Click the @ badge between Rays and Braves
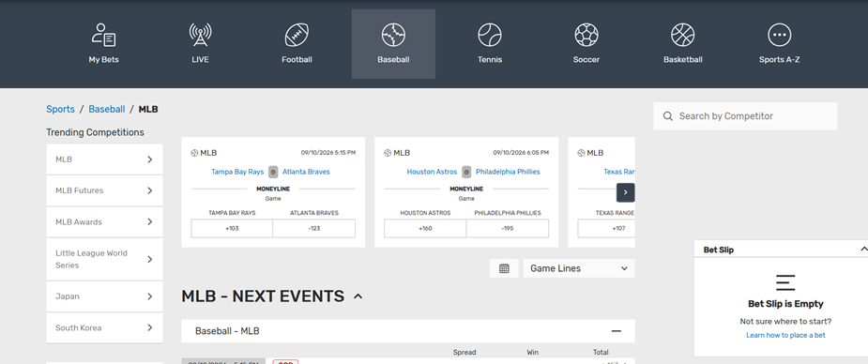The width and height of the screenshot is (868, 364). [x=273, y=172]
